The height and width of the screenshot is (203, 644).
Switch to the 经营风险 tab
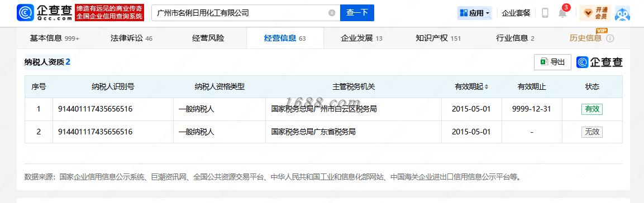[208, 38]
